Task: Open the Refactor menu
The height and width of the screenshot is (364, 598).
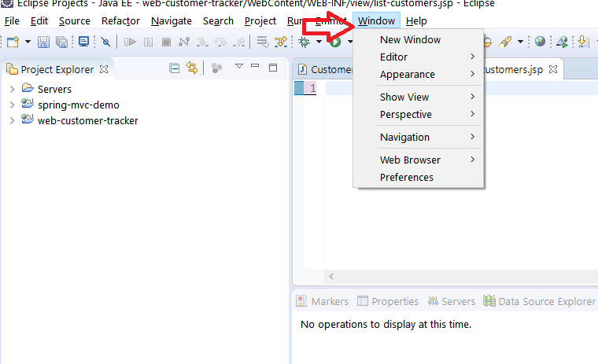Action: coord(120,21)
